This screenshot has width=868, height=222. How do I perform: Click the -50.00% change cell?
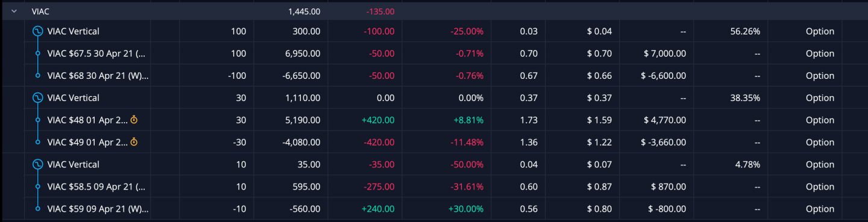(467, 164)
